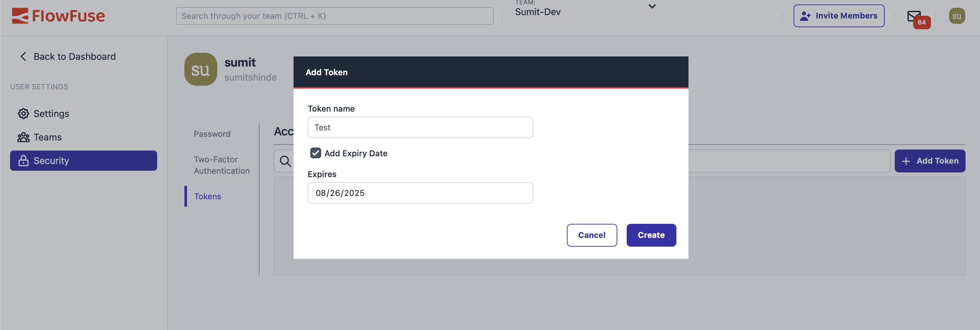This screenshot has width=980, height=330.
Task: Click the FlowFuse logo
Action: click(x=59, y=15)
